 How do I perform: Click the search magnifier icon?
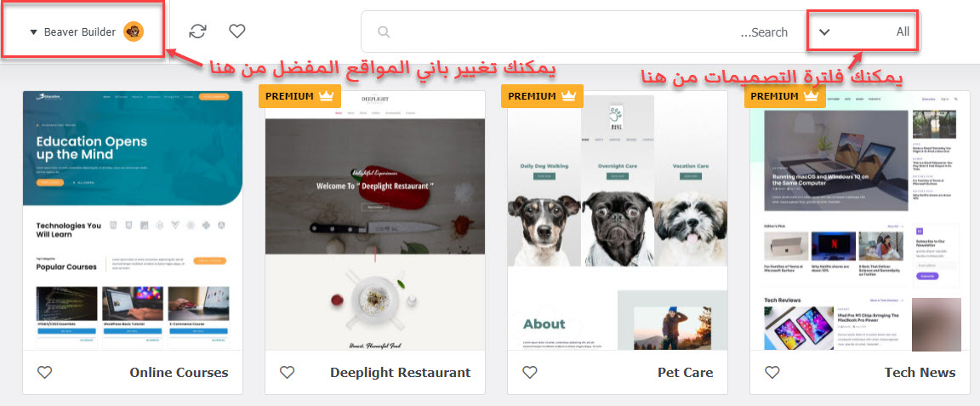384,31
